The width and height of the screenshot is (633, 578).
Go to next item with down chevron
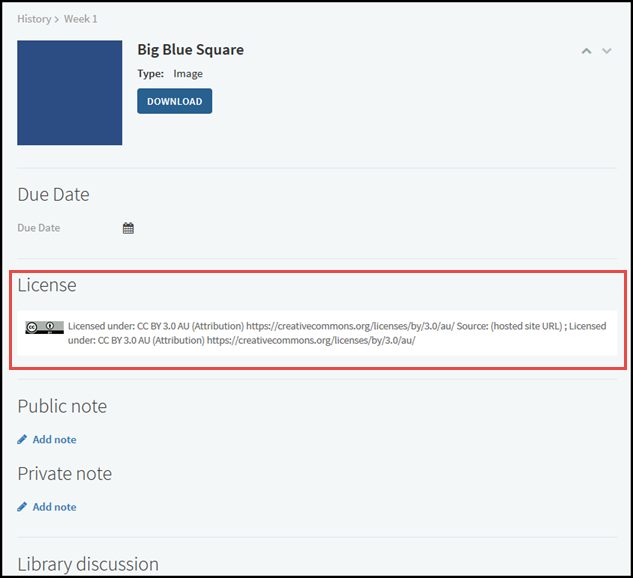point(607,51)
